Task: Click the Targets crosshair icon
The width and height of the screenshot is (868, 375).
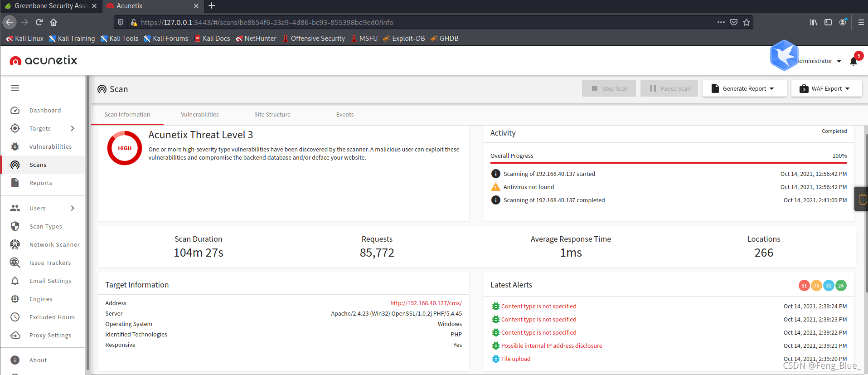Action: [15, 128]
